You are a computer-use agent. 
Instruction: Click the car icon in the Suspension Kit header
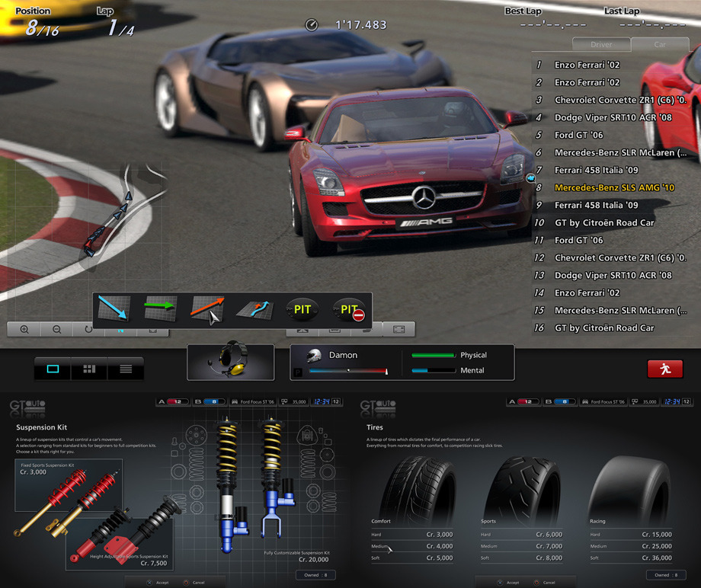tap(235, 401)
